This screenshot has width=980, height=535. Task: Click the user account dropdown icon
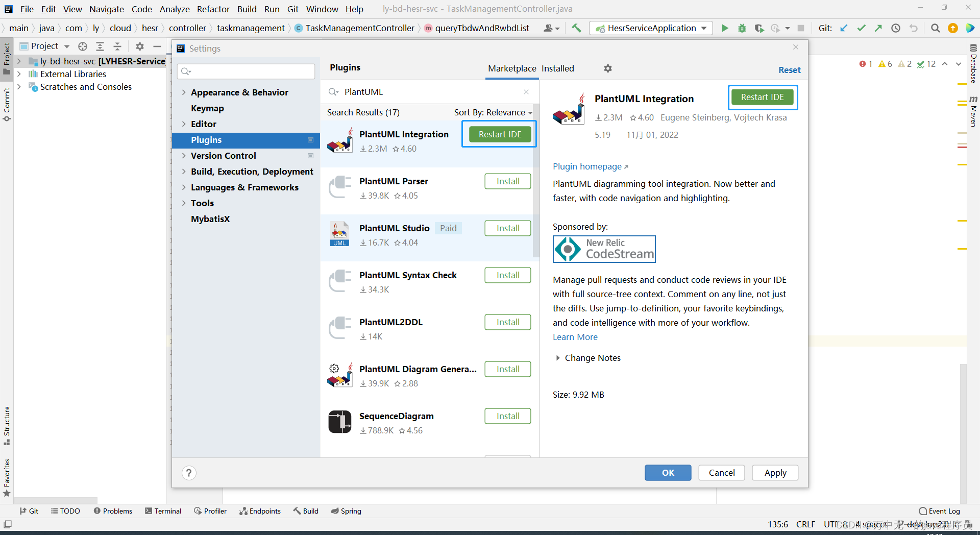(551, 28)
